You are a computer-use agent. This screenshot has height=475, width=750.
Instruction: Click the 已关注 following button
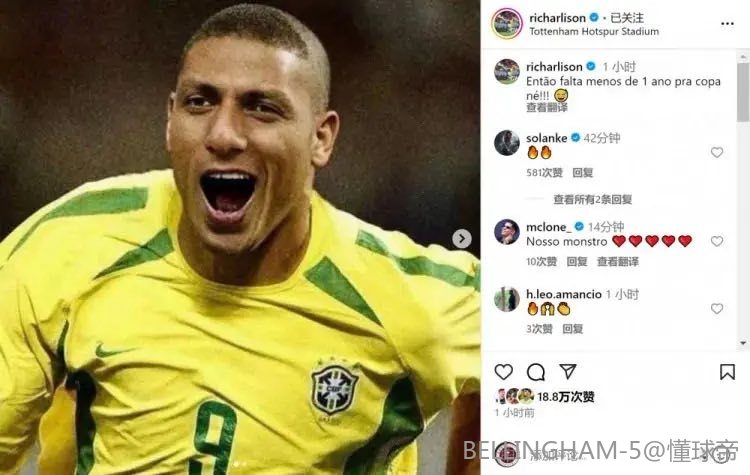click(x=627, y=18)
